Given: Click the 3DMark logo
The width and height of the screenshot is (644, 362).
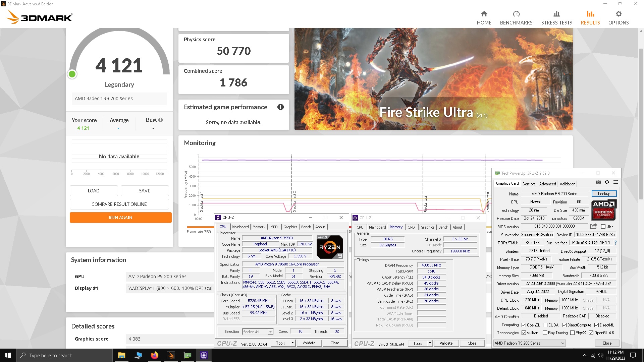Looking at the screenshot, I should point(39,17).
